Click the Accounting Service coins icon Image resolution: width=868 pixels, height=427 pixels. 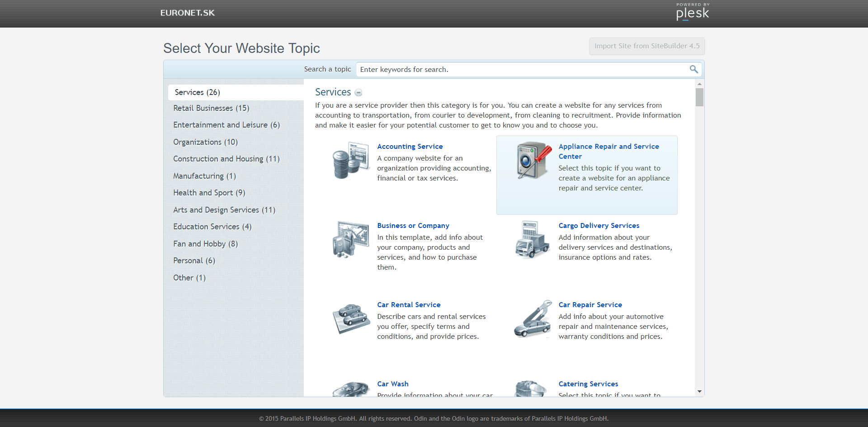click(x=351, y=161)
